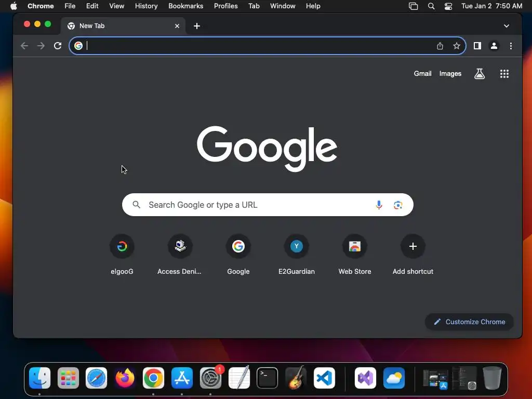Open Launchpad from the Dock
This screenshot has width=532, height=399.
click(x=68, y=378)
